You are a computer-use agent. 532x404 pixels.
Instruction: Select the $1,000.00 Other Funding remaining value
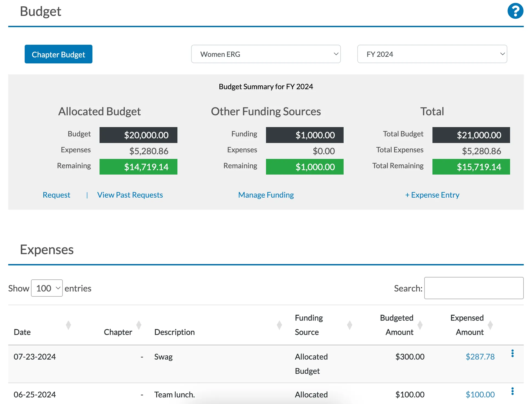point(305,167)
